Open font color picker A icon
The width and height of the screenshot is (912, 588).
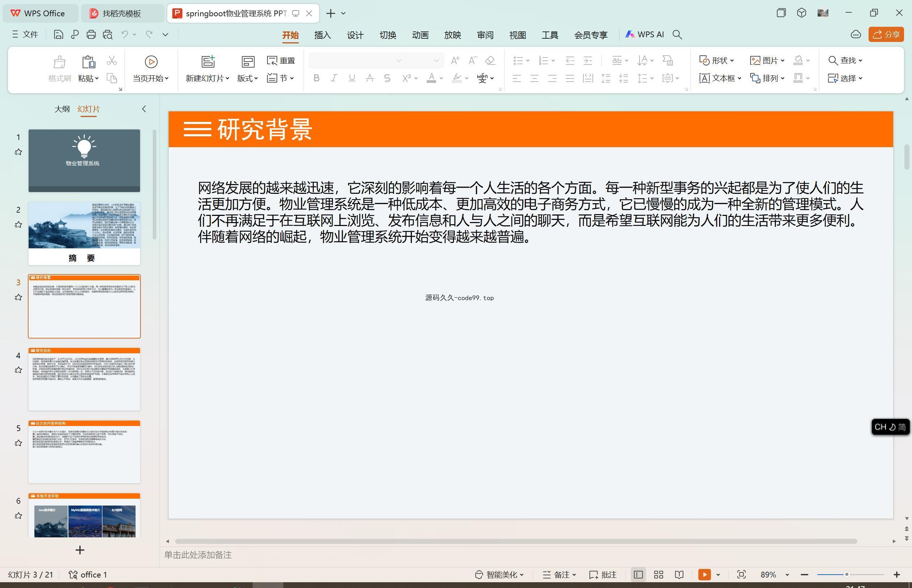[431, 78]
